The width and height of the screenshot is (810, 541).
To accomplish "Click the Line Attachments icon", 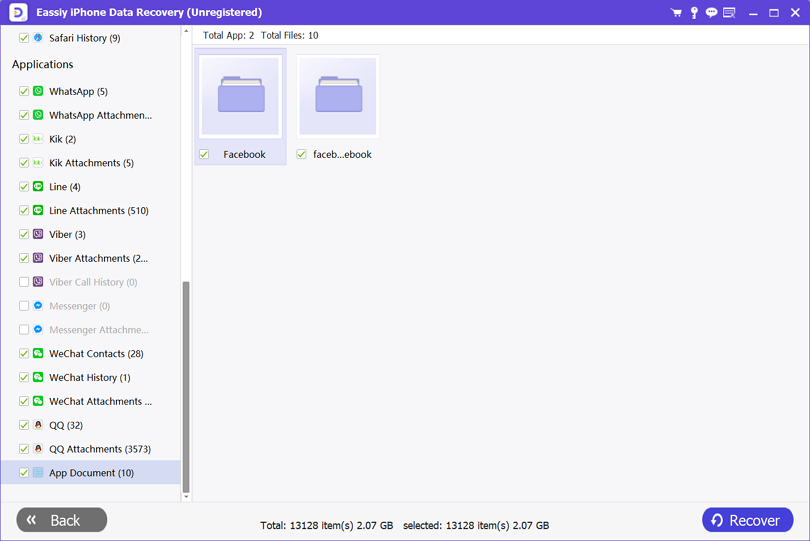I will (38, 210).
